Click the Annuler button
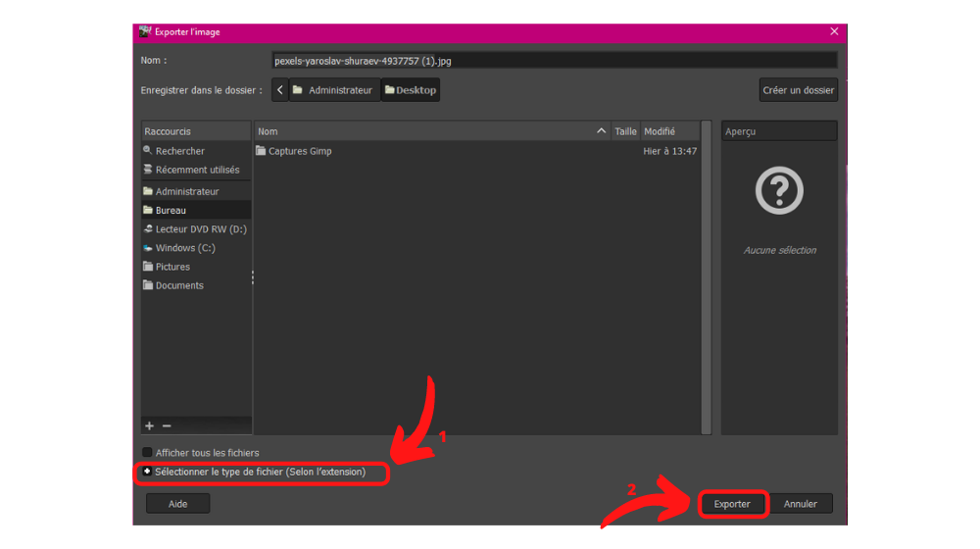The width and height of the screenshot is (980, 549). 800,504
